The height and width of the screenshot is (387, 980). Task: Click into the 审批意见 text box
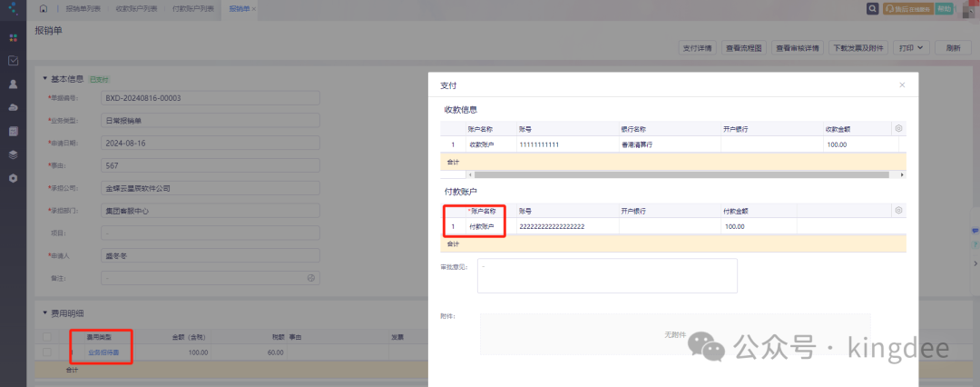[x=606, y=275]
